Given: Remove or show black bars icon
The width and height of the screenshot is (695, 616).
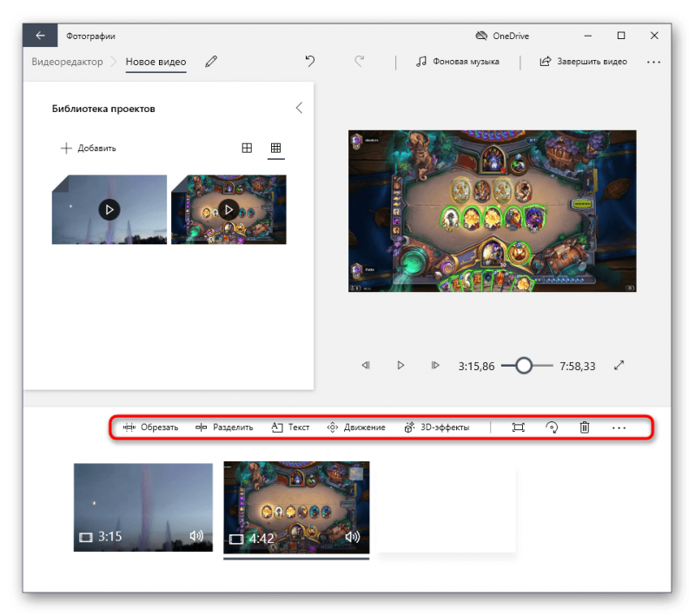Looking at the screenshot, I should 519,427.
